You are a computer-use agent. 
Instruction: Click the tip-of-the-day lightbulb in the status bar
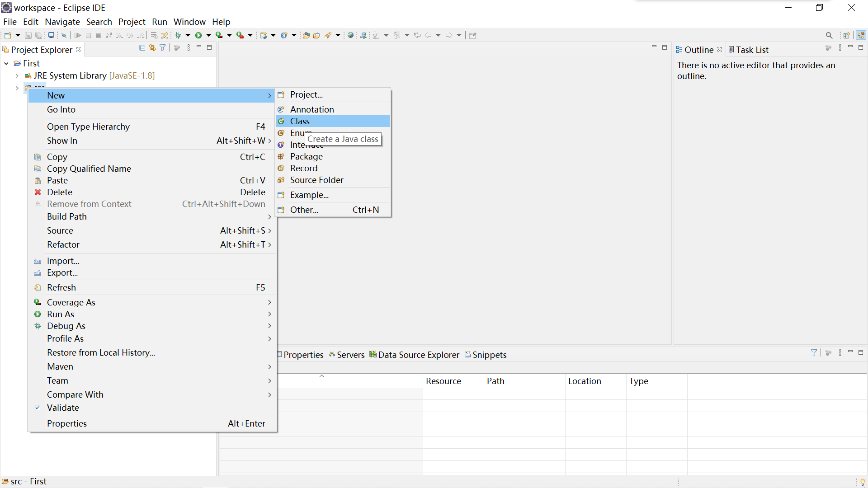(862, 482)
